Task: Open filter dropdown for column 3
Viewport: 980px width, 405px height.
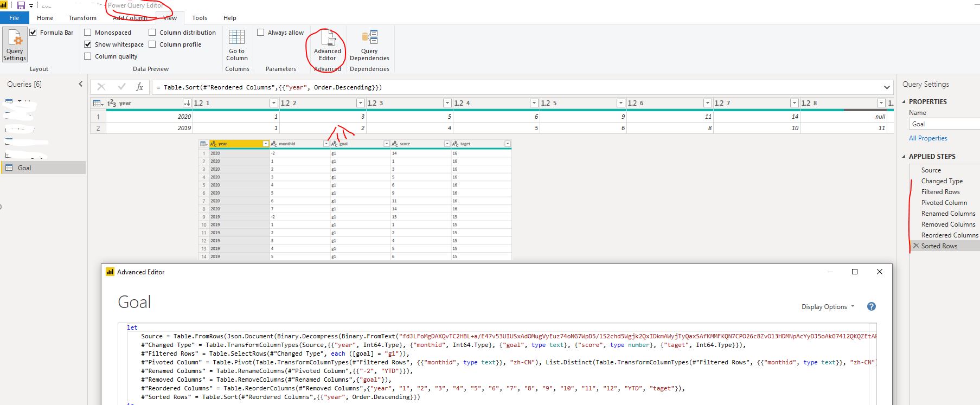Action: 447,103
